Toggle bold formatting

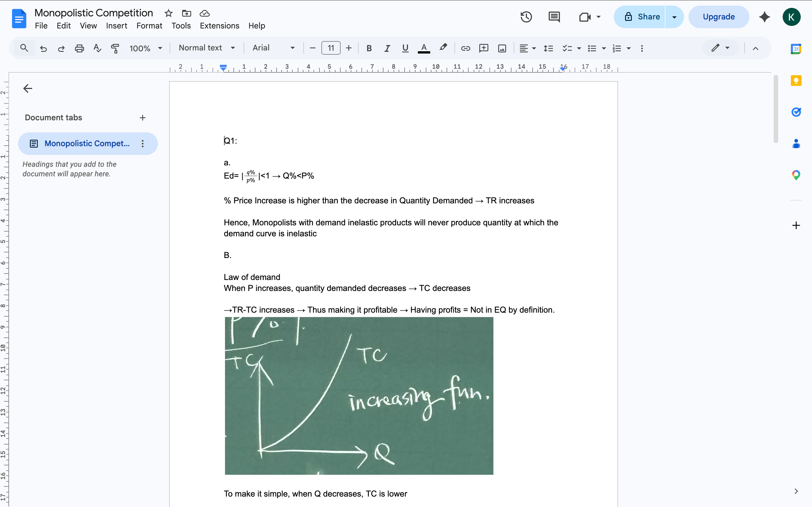click(369, 48)
